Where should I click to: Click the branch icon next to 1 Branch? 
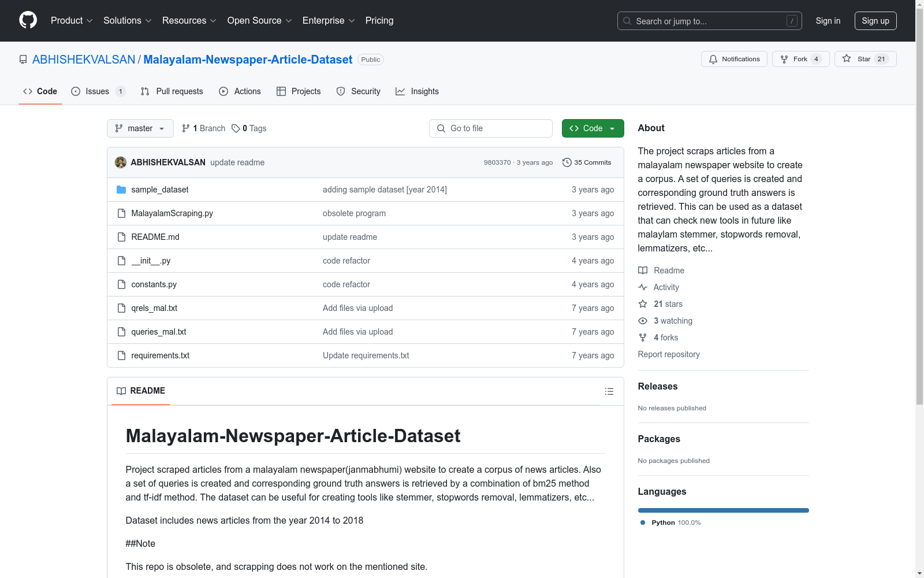[x=186, y=128]
